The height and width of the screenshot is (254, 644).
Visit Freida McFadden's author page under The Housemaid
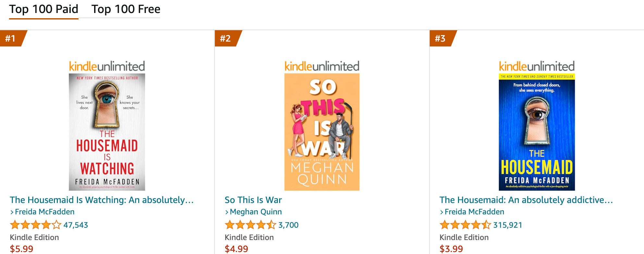click(474, 211)
